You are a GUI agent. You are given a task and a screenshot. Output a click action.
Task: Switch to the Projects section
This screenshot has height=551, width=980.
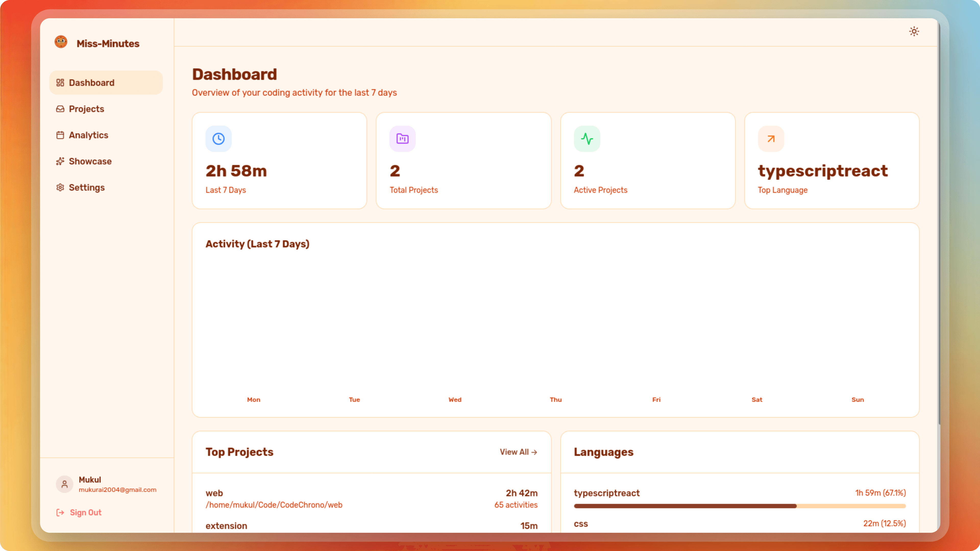[x=86, y=109]
